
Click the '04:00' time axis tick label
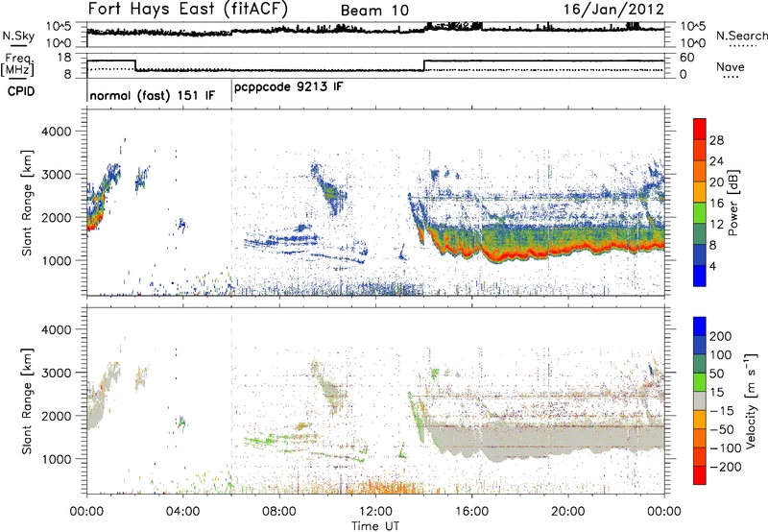[x=183, y=512]
